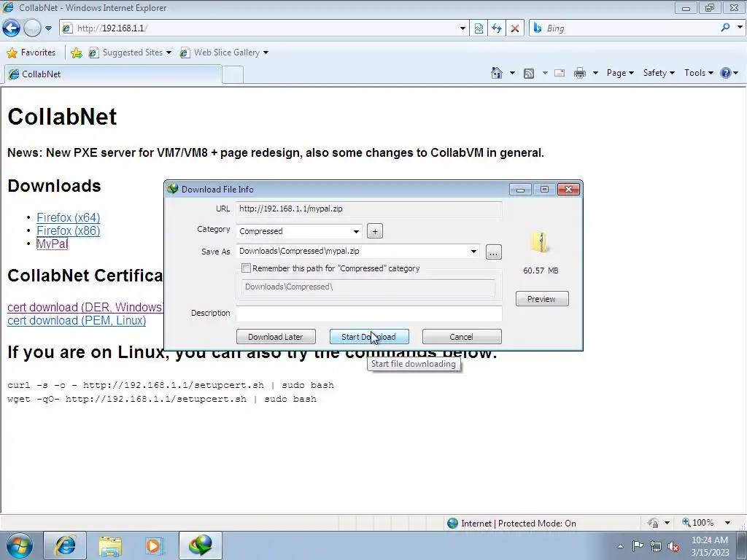This screenshot has width=747, height=560.
Task: Open Windows Media Player taskbar icon
Action: pyautogui.click(x=155, y=545)
